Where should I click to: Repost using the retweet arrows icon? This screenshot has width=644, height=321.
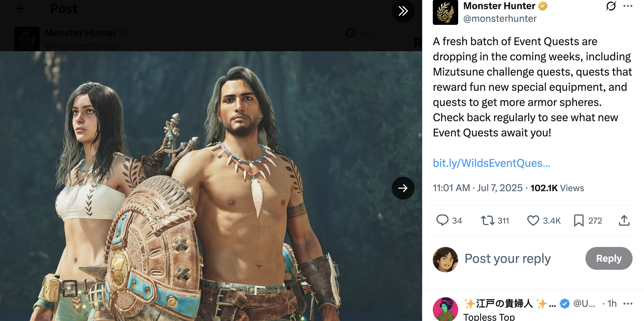point(488,220)
